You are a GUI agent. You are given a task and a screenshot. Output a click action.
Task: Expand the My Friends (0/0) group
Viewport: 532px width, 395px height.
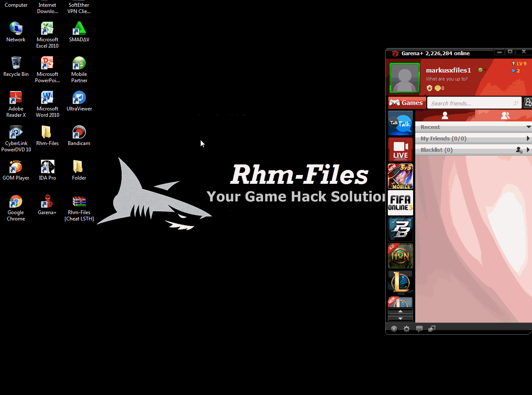[528, 138]
